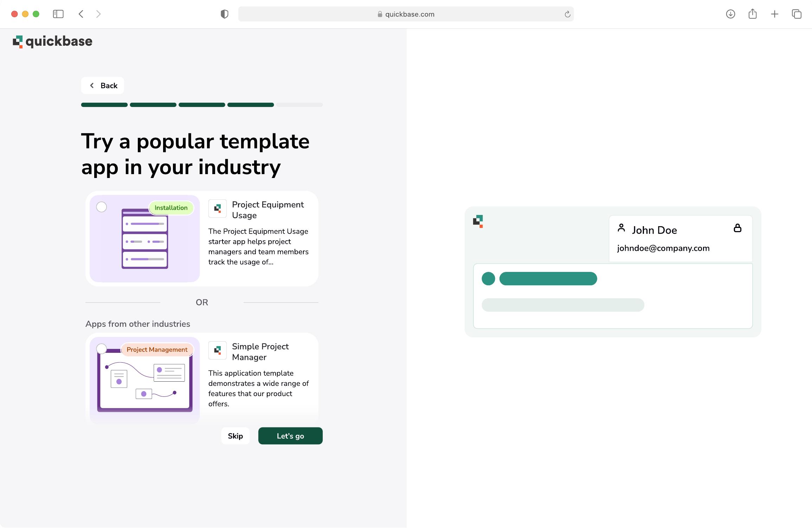Select the Project Equipment Usage radio button

[102, 207]
